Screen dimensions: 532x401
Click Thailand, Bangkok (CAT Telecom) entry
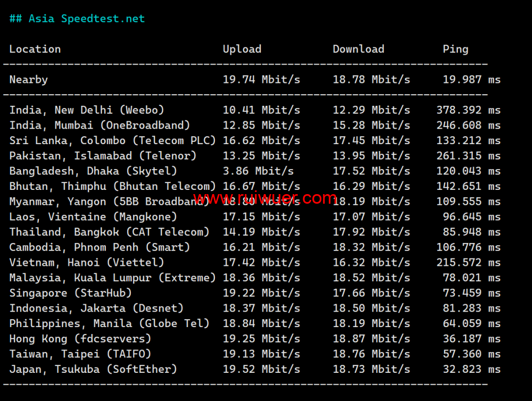click(109, 232)
